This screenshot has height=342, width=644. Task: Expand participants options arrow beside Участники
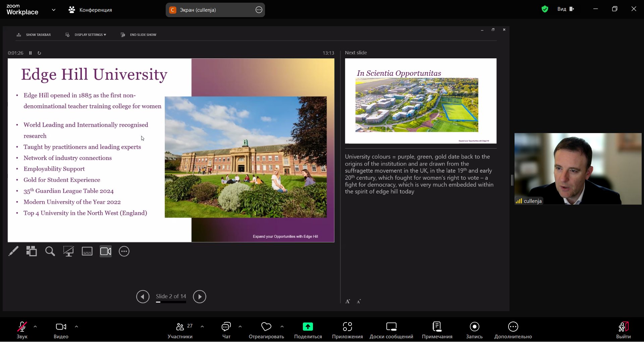[x=202, y=326]
